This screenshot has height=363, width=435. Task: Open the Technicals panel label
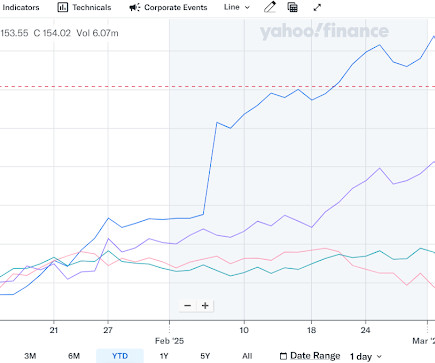click(x=92, y=7)
